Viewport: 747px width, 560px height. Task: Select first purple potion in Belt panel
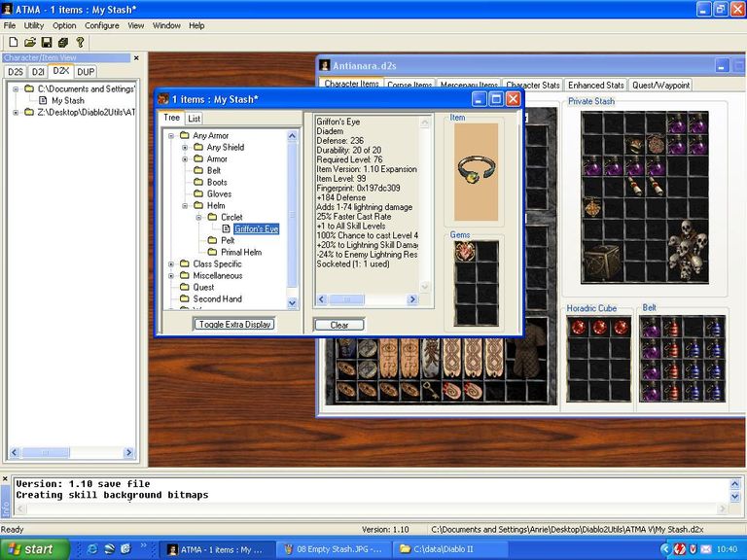pyautogui.click(x=651, y=328)
